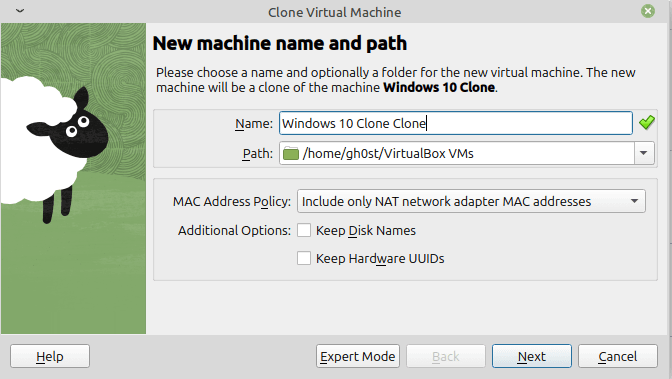672x379 pixels.
Task: Click the green checkmark validation icon
Action: (647, 123)
